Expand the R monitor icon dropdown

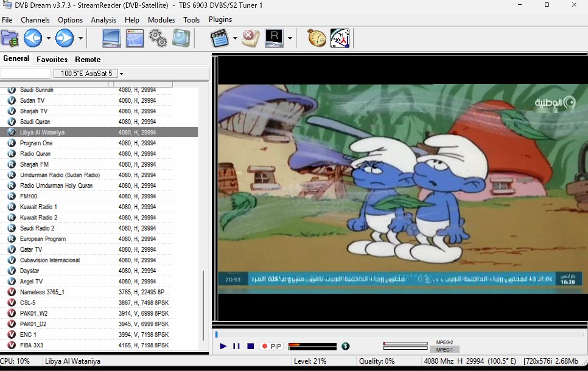pyautogui.click(x=290, y=38)
